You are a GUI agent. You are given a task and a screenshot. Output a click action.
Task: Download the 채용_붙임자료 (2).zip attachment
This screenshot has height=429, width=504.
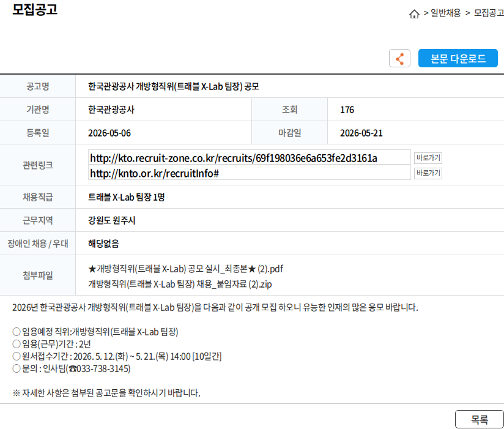(180, 284)
